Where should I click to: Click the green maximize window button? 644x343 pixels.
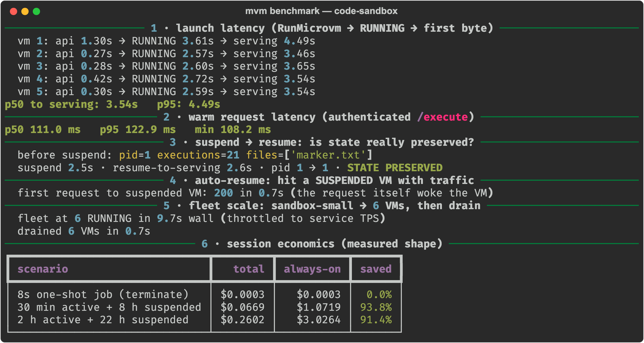click(36, 11)
